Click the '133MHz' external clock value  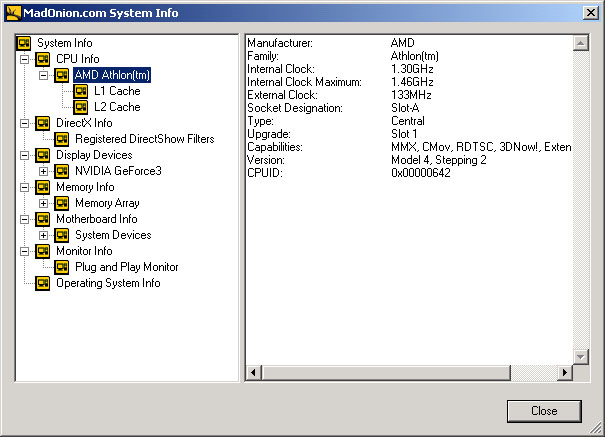click(x=411, y=95)
